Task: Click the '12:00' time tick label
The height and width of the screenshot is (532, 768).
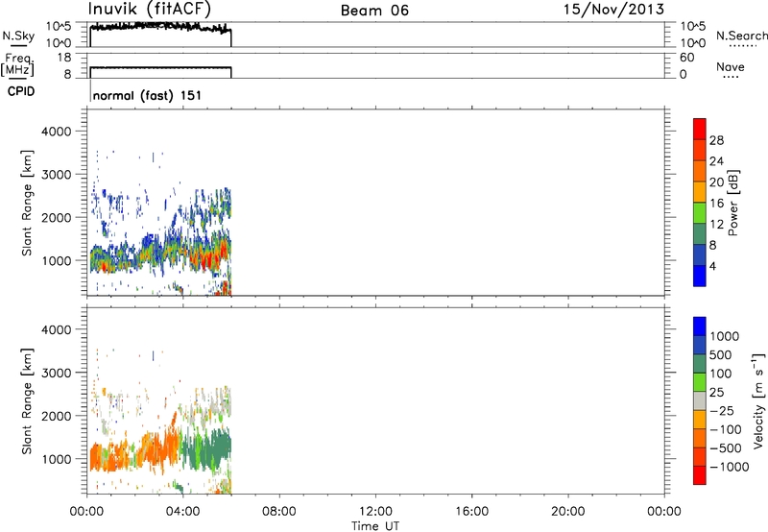Action: 375,512
